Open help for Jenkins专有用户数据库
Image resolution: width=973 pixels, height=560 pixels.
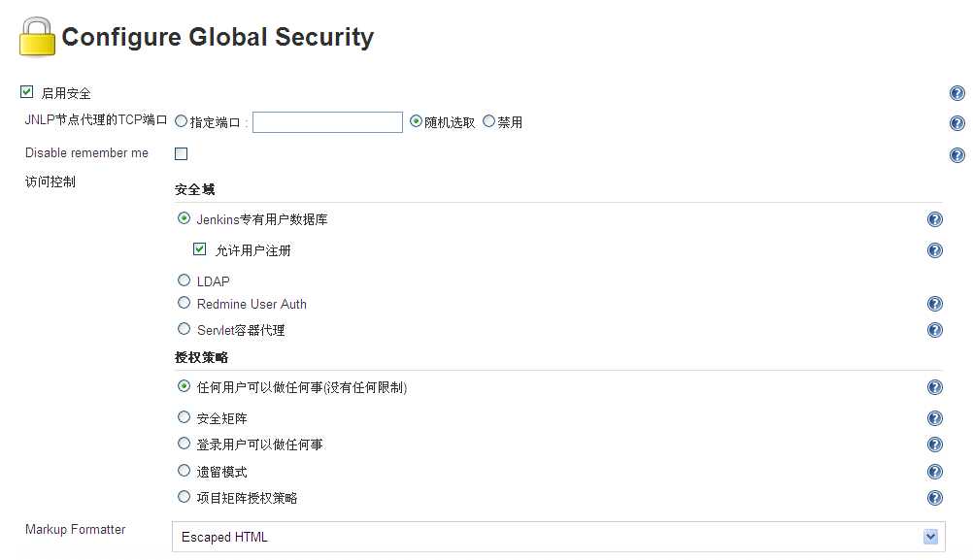pyautogui.click(x=935, y=220)
